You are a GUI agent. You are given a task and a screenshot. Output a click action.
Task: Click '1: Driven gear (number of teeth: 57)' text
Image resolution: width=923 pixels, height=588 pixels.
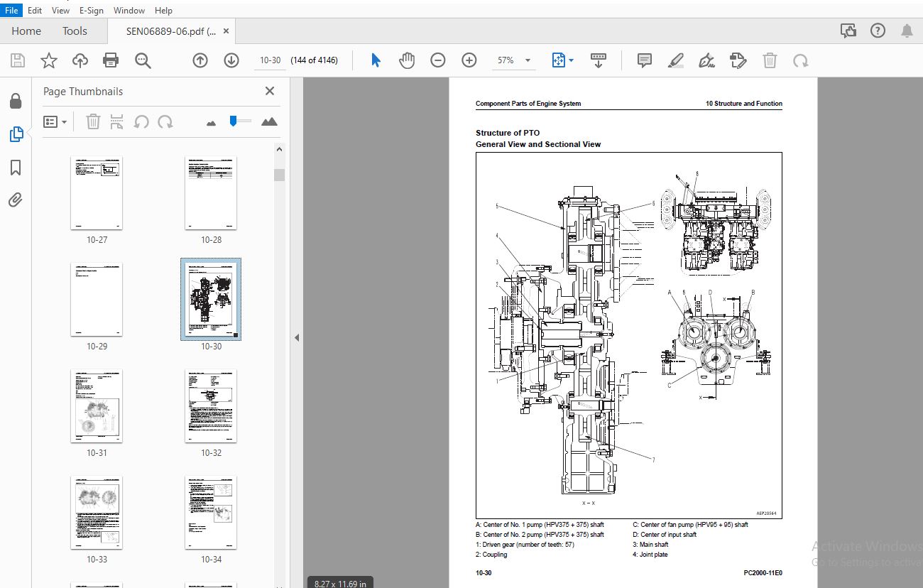[x=525, y=545]
